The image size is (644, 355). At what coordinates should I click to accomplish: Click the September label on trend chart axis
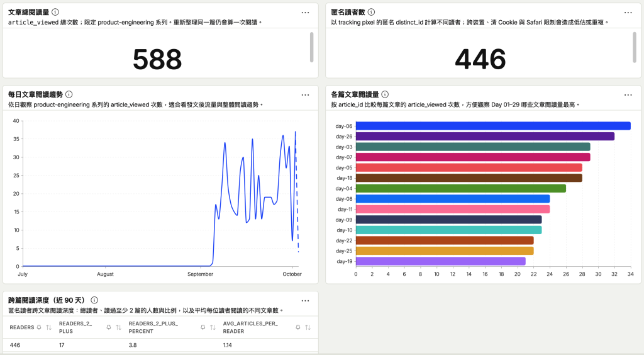(201, 274)
